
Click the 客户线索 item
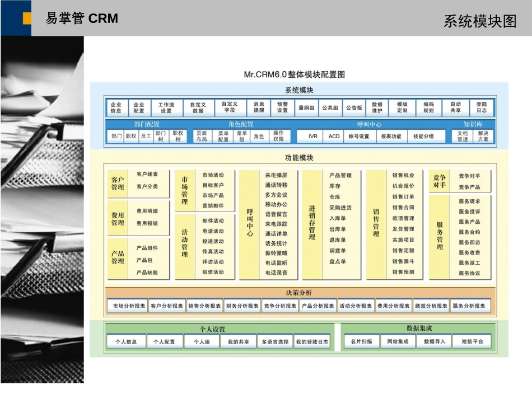coord(147,174)
